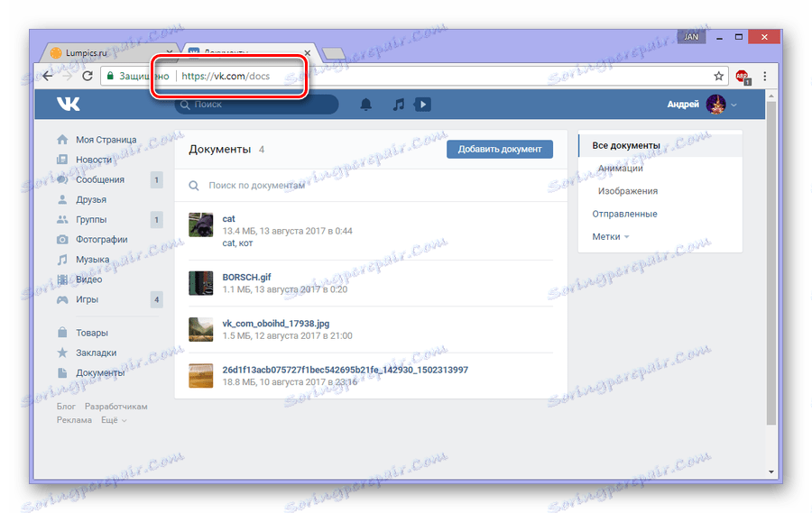Click the search magnifier in documents search

click(x=194, y=186)
